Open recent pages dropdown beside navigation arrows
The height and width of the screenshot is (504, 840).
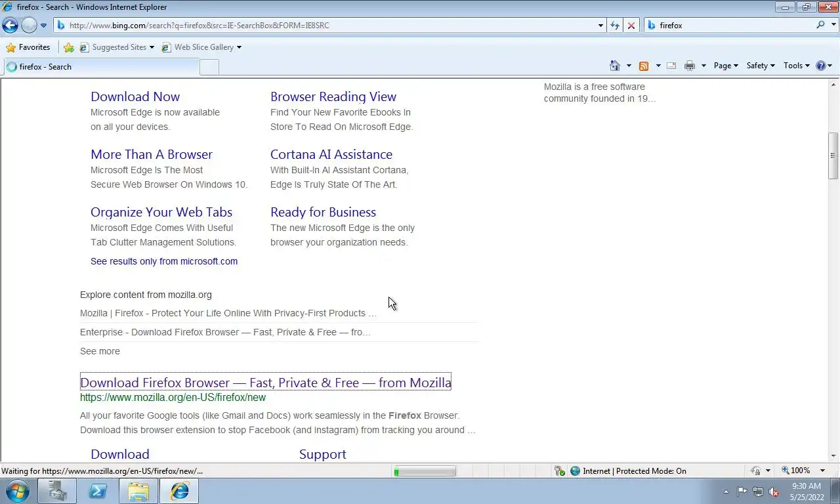43,26
